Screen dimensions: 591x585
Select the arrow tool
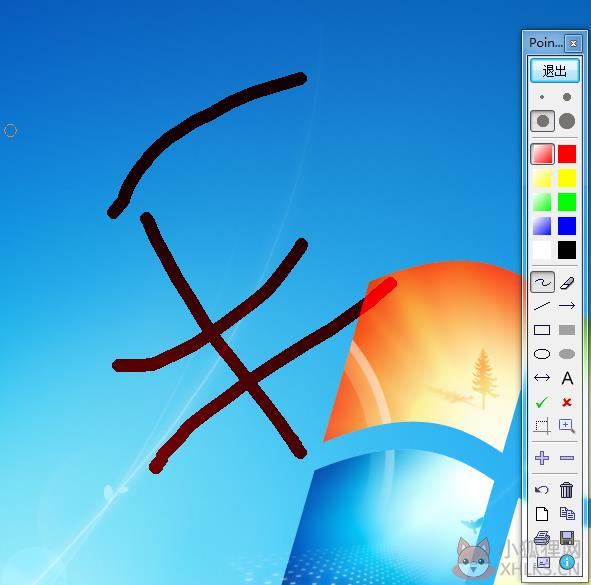(x=567, y=306)
